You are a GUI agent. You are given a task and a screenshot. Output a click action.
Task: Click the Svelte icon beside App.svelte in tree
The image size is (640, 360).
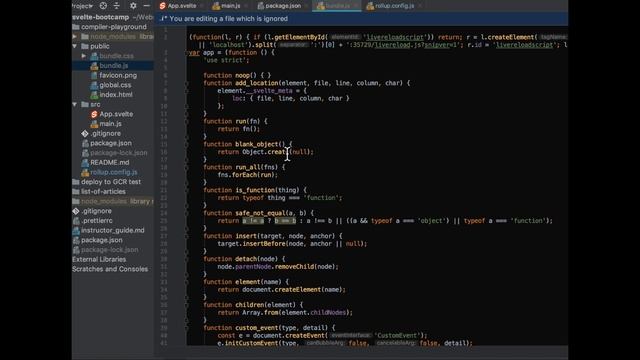click(94, 114)
